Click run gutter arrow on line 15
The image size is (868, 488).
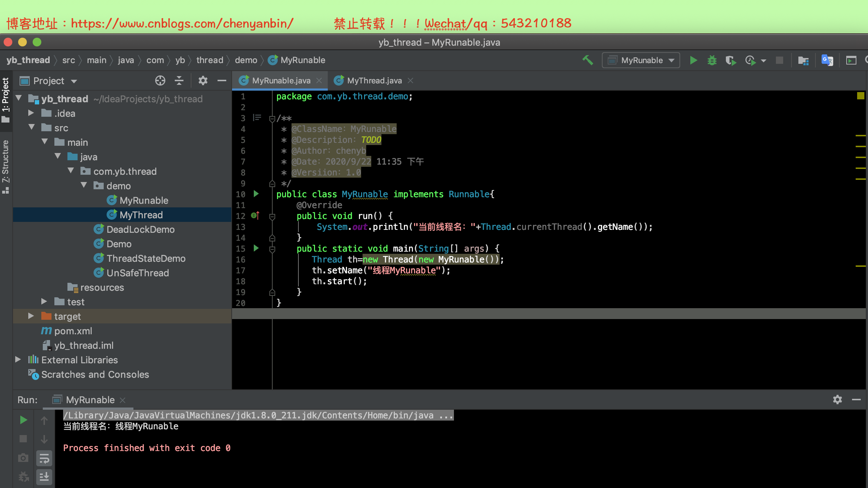(256, 248)
